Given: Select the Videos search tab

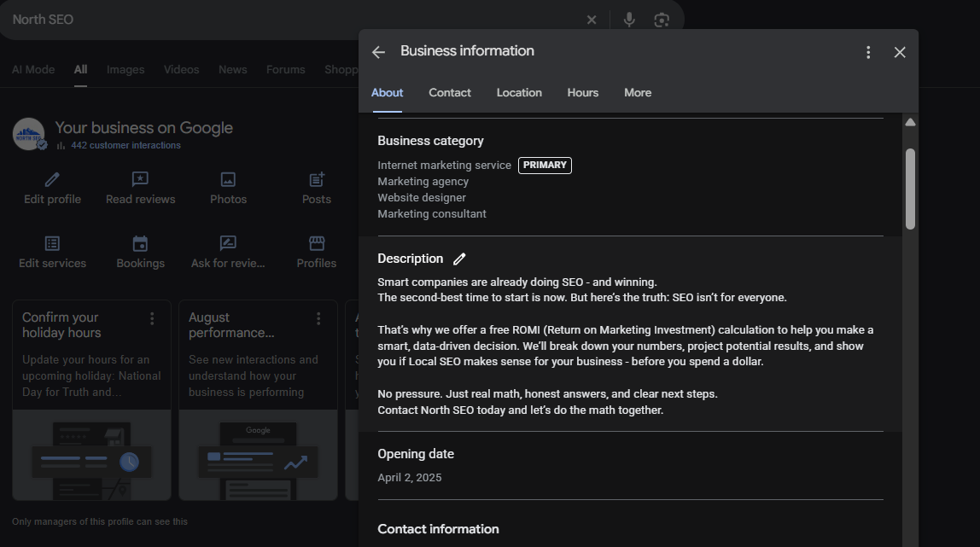Looking at the screenshot, I should 181,69.
